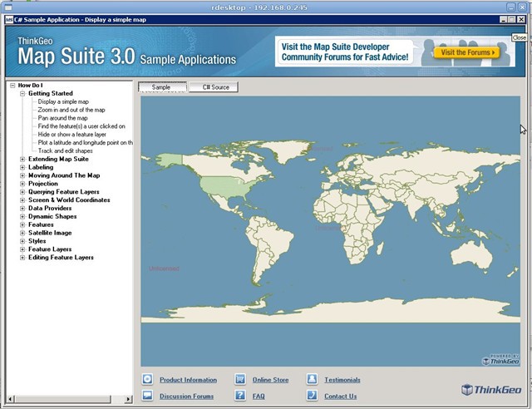Click the Online Store cart icon
The width and height of the screenshot is (532, 409).
click(x=240, y=379)
